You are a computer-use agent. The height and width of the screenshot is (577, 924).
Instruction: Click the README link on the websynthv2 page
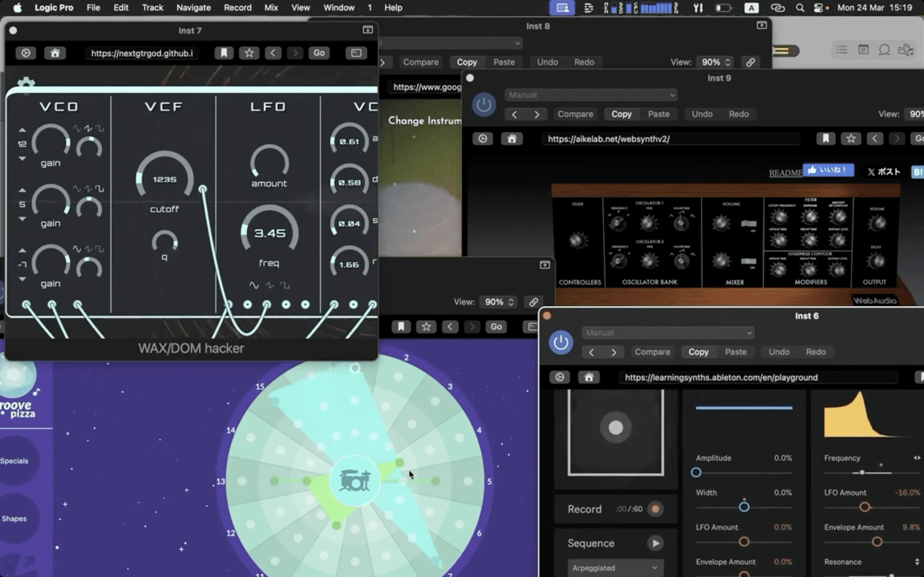click(x=785, y=172)
